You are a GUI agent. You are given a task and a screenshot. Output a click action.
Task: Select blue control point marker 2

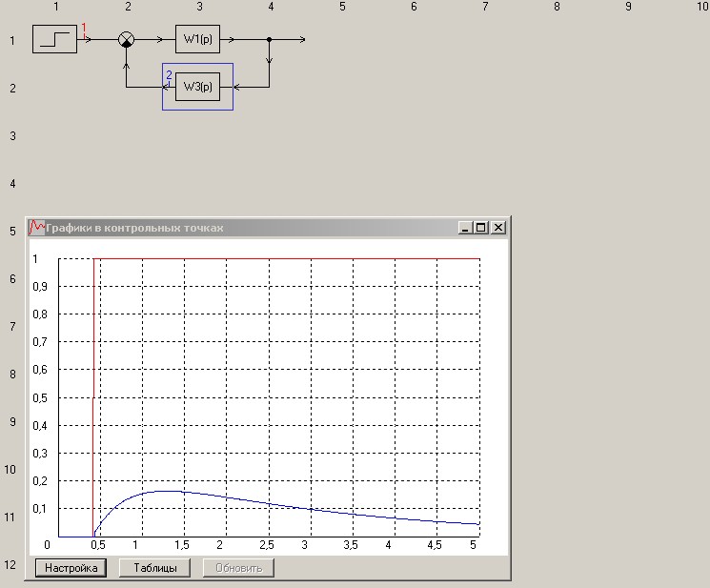(169, 76)
